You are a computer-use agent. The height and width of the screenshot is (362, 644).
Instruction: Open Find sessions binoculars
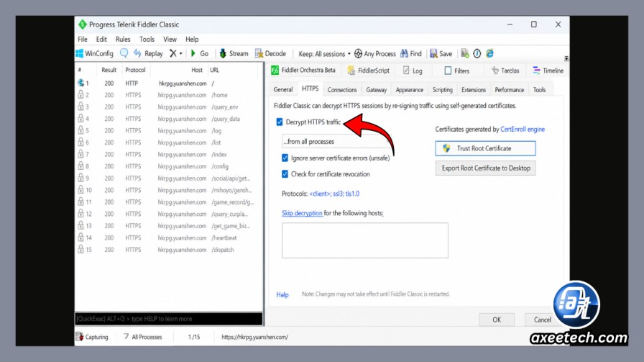[411, 53]
